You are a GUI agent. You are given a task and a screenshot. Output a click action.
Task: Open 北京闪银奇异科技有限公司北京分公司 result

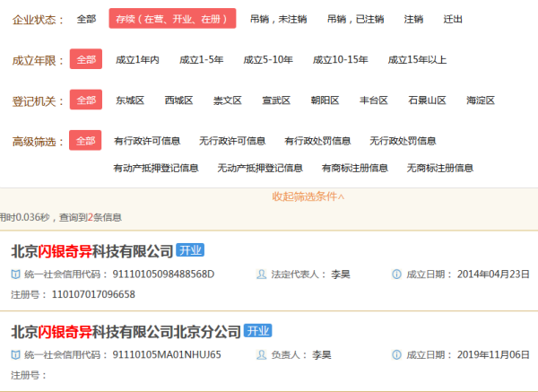click(x=126, y=332)
